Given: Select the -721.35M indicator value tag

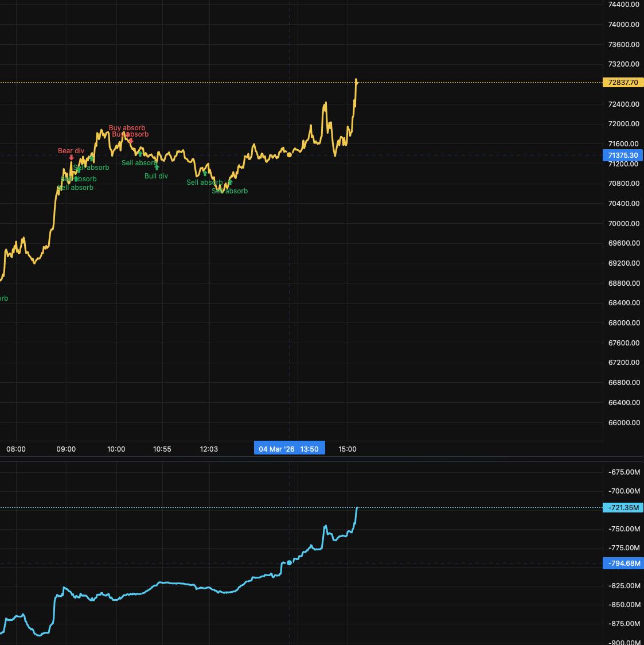Looking at the screenshot, I should pyautogui.click(x=623, y=508).
